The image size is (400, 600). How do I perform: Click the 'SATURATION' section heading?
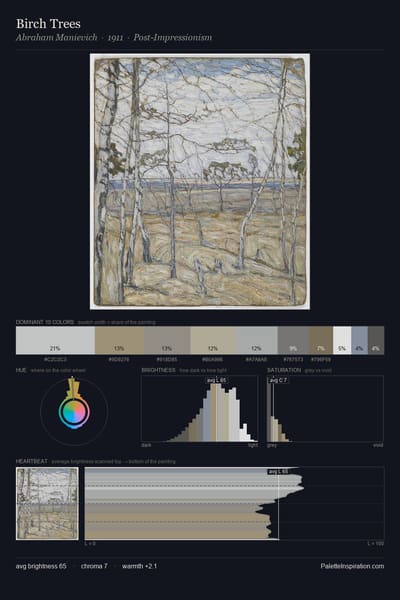tap(284, 370)
